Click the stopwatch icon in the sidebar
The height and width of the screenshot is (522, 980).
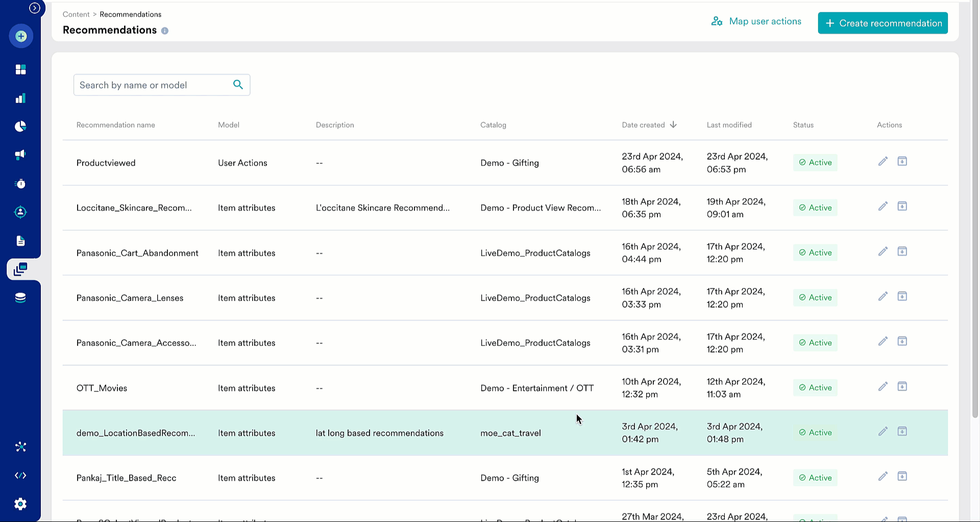click(21, 184)
